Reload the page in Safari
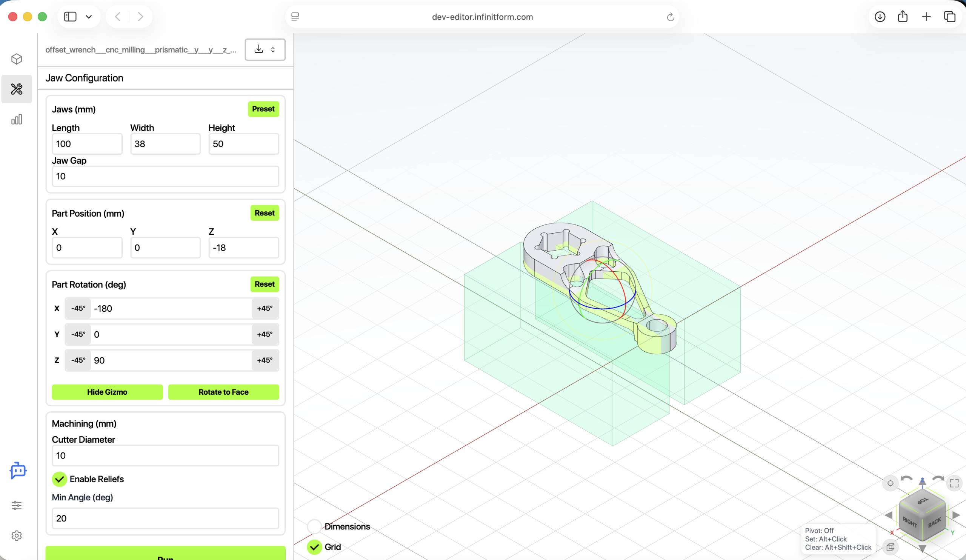966x560 pixels. click(x=670, y=17)
